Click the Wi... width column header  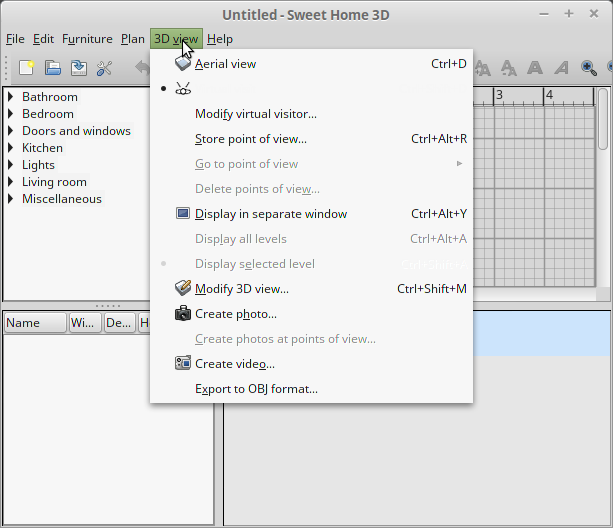click(x=85, y=323)
